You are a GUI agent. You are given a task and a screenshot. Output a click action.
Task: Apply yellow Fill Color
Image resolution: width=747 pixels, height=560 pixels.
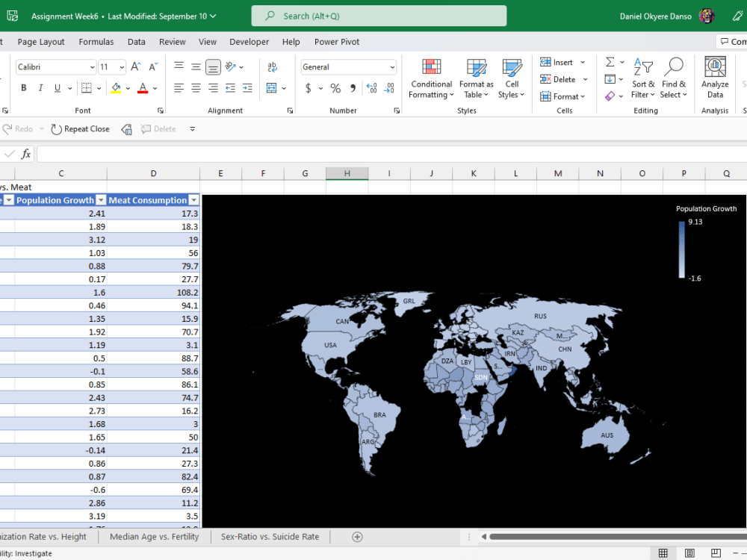coord(116,88)
